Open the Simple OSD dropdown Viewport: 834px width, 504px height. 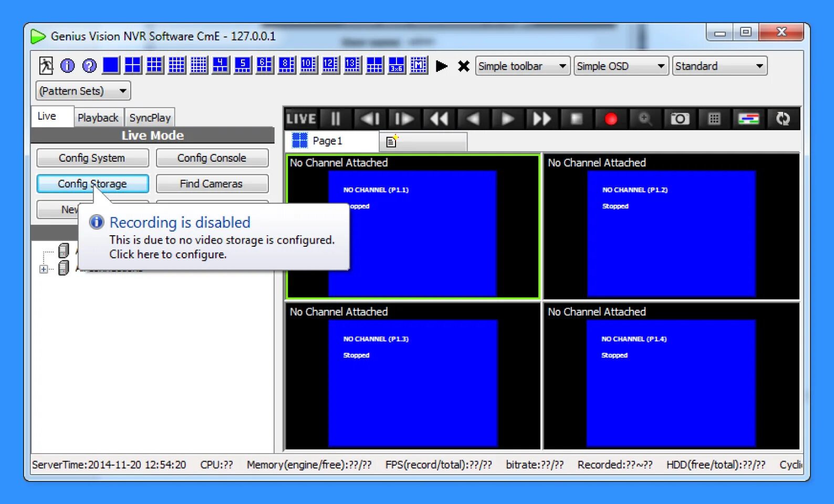click(621, 66)
